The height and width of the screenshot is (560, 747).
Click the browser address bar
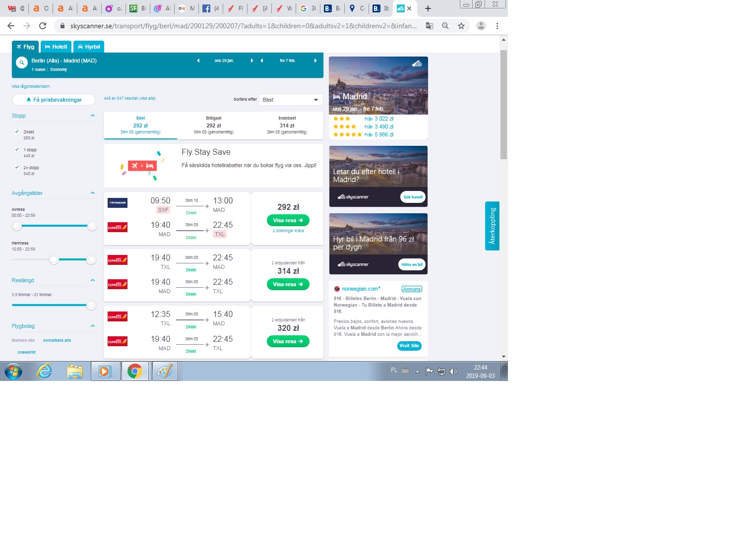243,26
